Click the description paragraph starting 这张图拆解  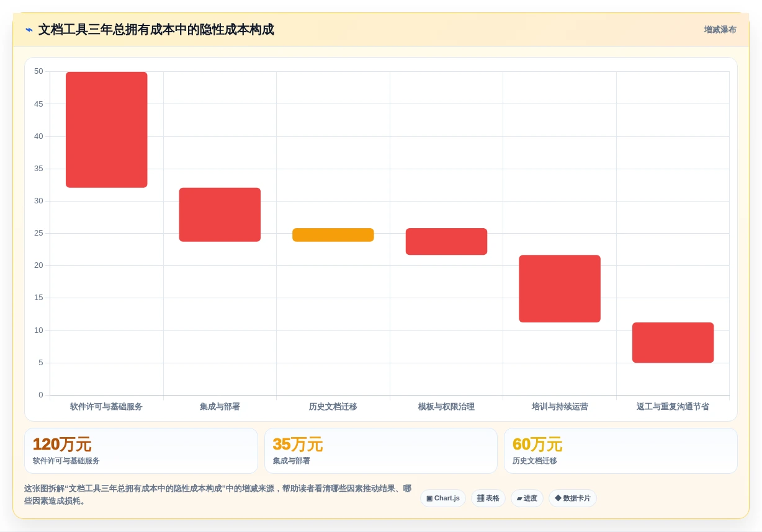(x=218, y=495)
